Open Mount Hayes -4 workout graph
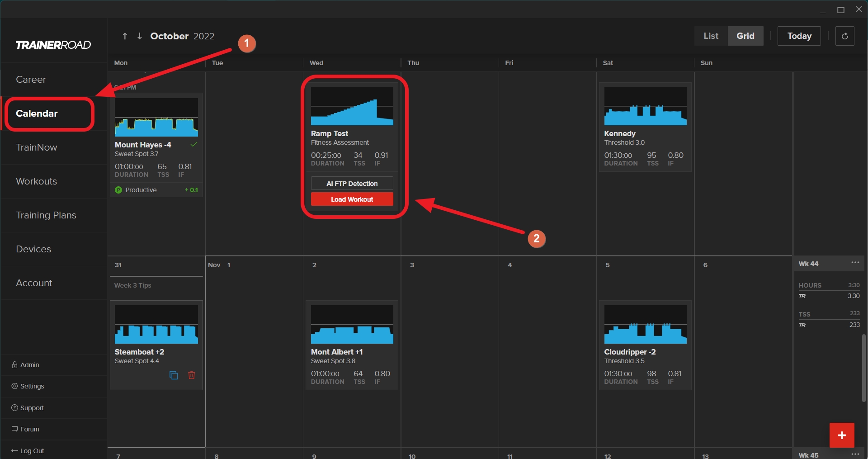This screenshot has width=868, height=459. (x=156, y=117)
